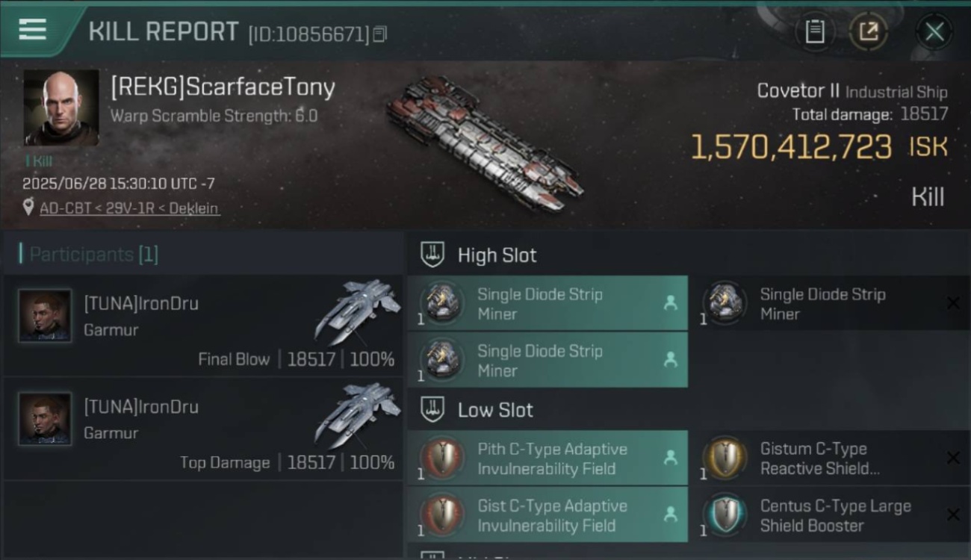Viewport: 971px width, 560px height.
Task: Copy the kill report ID
Action: (x=379, y=34)
